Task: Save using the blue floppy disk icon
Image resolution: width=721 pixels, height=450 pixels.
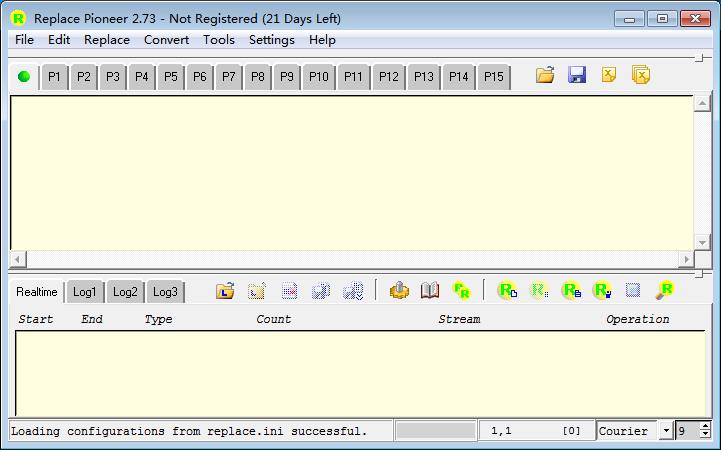Action: (x=577, y=75)
